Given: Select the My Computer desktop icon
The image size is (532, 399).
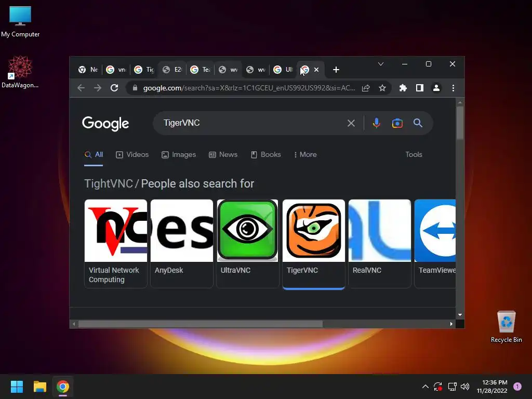Looking at the screenshot, I should [x=20, y=22].
